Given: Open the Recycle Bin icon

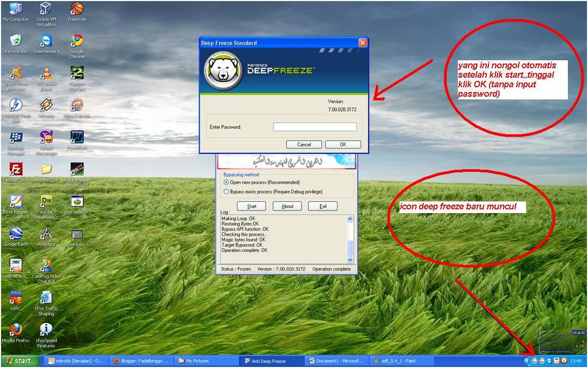Looking at the screenshot, I should tap(16, 44).
